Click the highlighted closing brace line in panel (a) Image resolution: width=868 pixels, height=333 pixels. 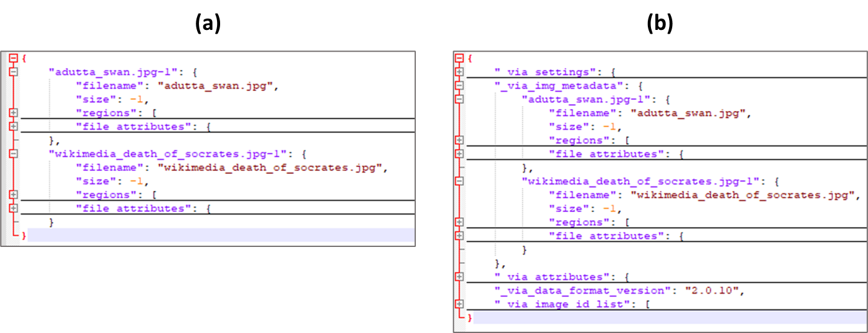(x=218, y=235)
